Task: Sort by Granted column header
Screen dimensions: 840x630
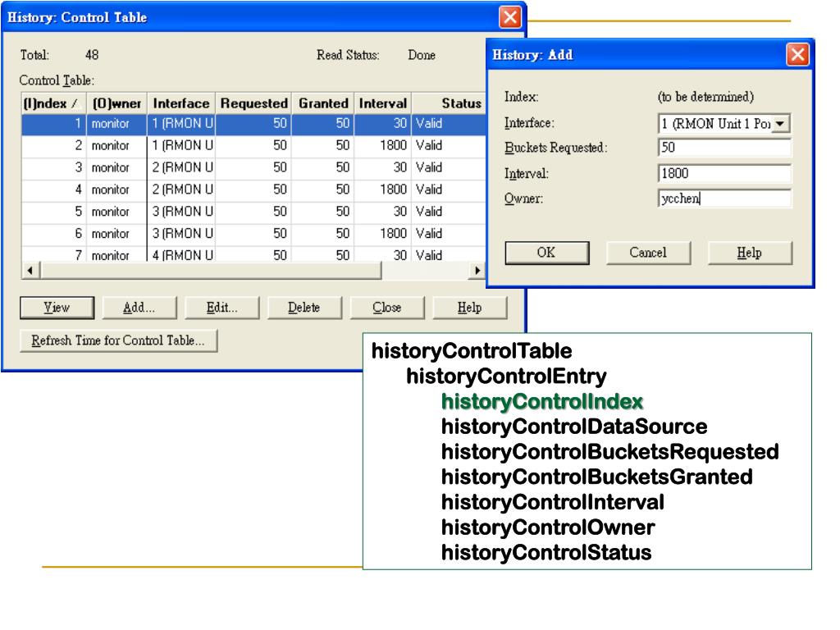Action: pyautogui.click(x=323, y=103)
